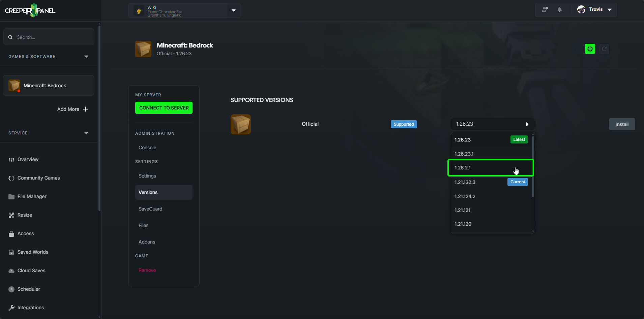Open the Console page
This screenshot has width=644, height=319.
pyautogui.click(x=147, y=148)
